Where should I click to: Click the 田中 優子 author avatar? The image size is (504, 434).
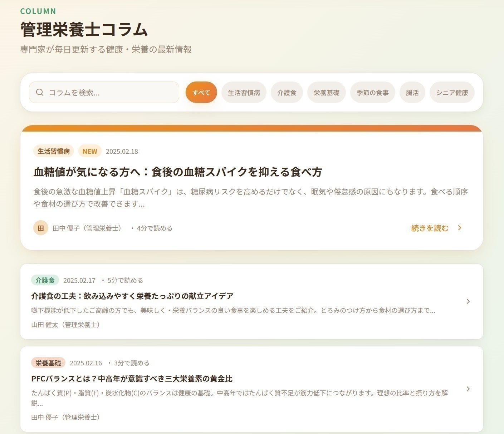point(40,228)
